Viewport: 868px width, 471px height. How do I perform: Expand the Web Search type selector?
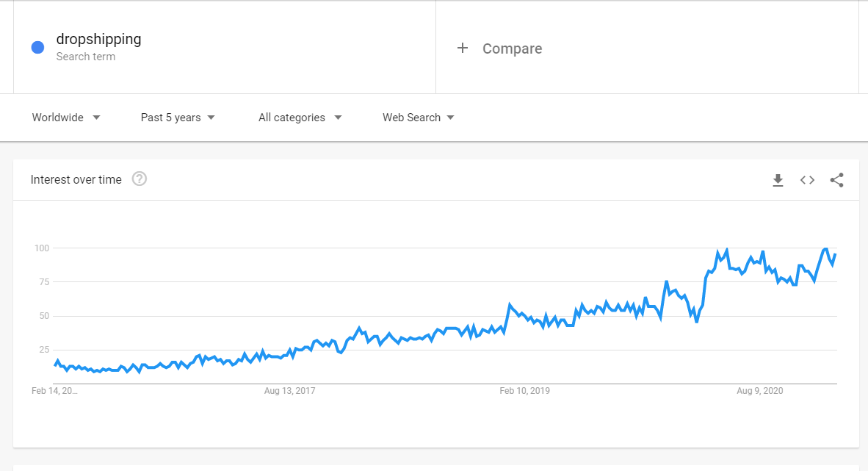pyautogui.click(x=417, y=117)
